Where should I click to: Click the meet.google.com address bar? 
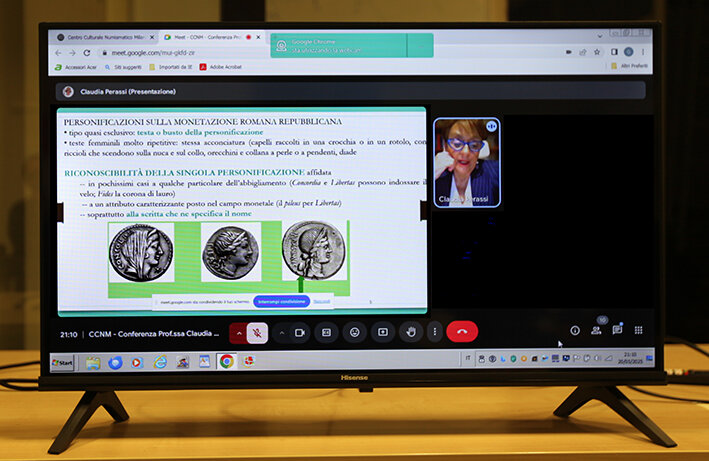pos(180,52)
